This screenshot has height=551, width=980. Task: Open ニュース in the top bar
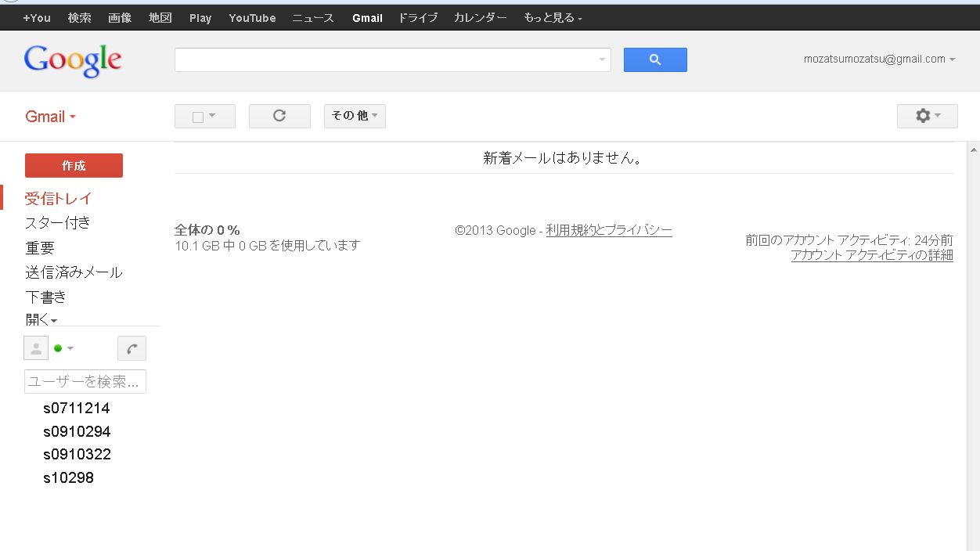pos(313,17)
